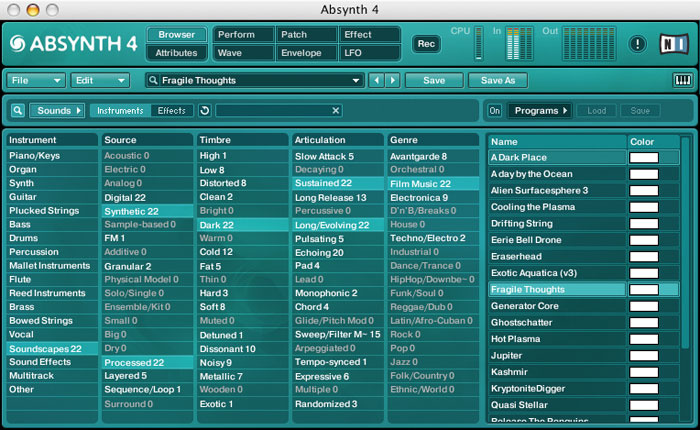Select the Kashmir sound in results
Screen dimensions: 700x430
(557, 372)
